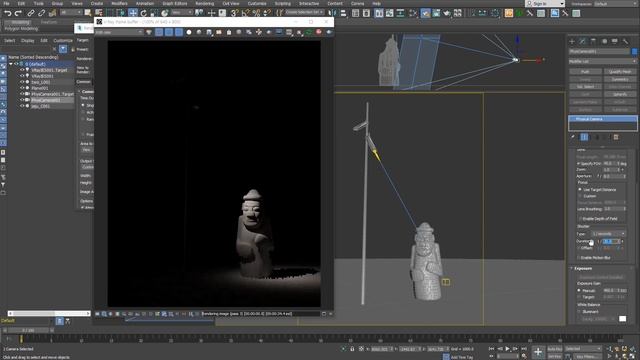The height and width of the screenshot is (360, 640).
Task: Open the Graph Editors menu
Action: pyautogui.click(x=175, y=3)
